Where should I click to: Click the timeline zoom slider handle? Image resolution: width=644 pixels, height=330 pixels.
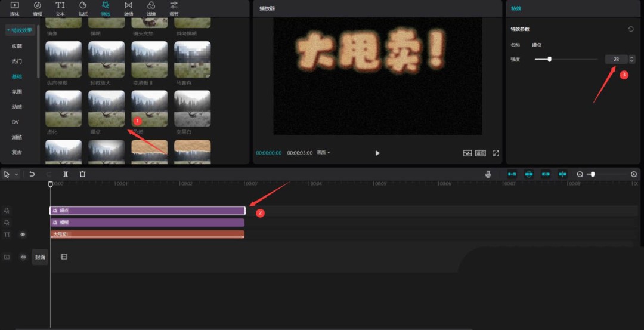coord(593,174)
